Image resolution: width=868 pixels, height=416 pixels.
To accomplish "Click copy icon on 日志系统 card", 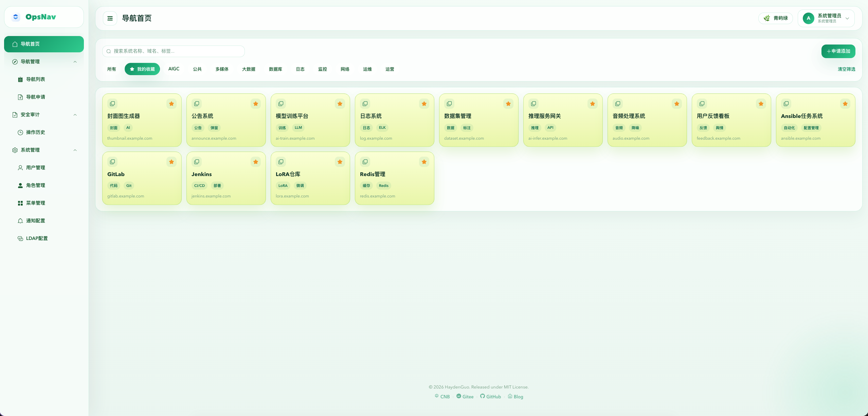I will click(365, 104).
